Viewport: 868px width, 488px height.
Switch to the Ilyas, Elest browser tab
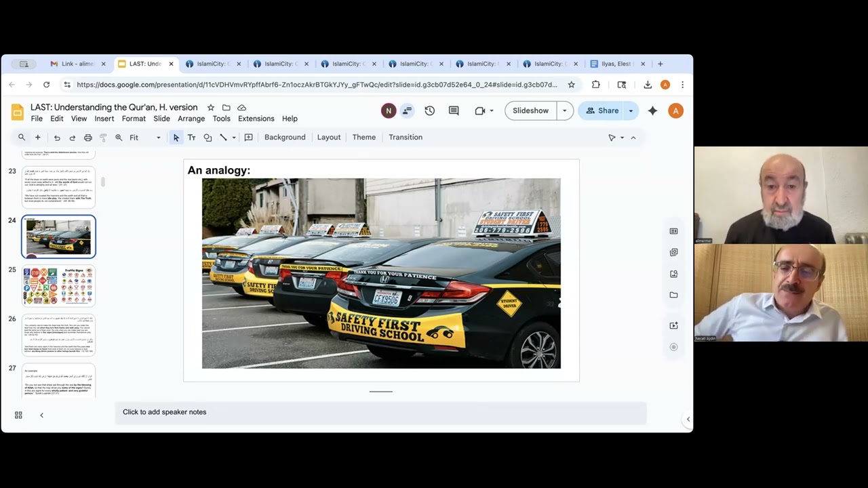[616, 64]
